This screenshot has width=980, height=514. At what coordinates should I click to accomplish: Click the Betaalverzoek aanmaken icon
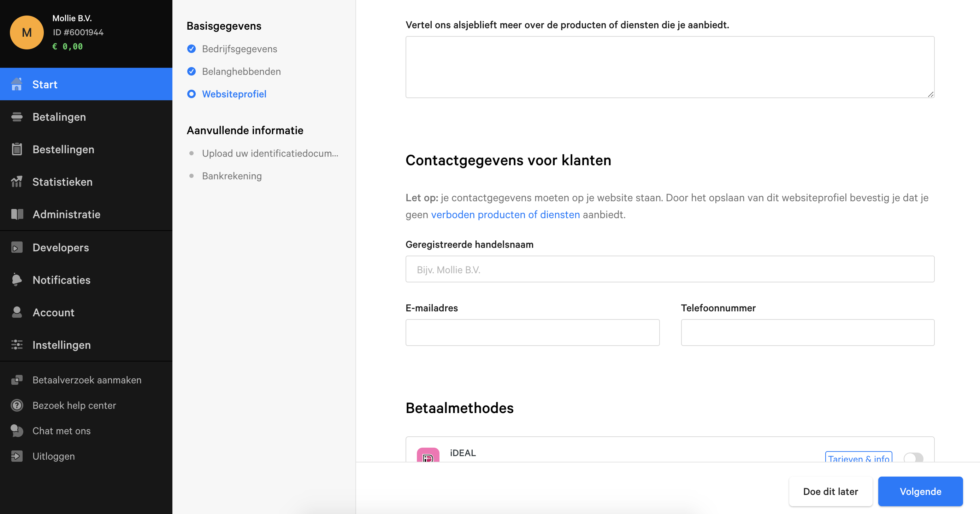coord(17,380)
